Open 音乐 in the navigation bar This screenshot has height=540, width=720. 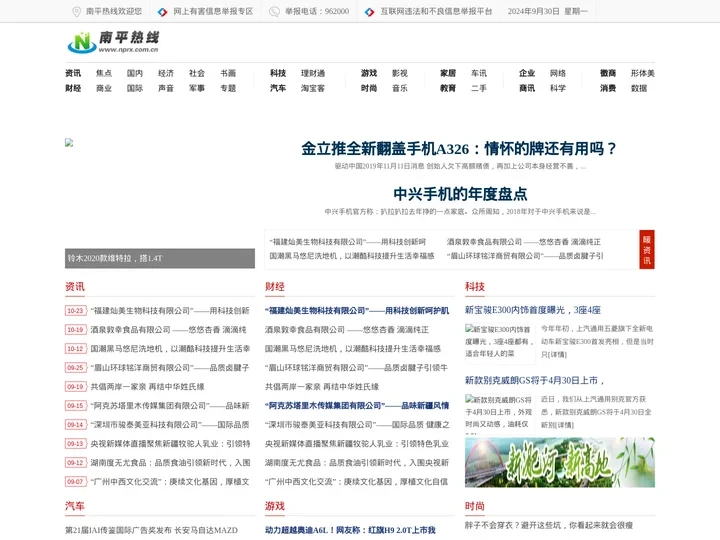400,88
